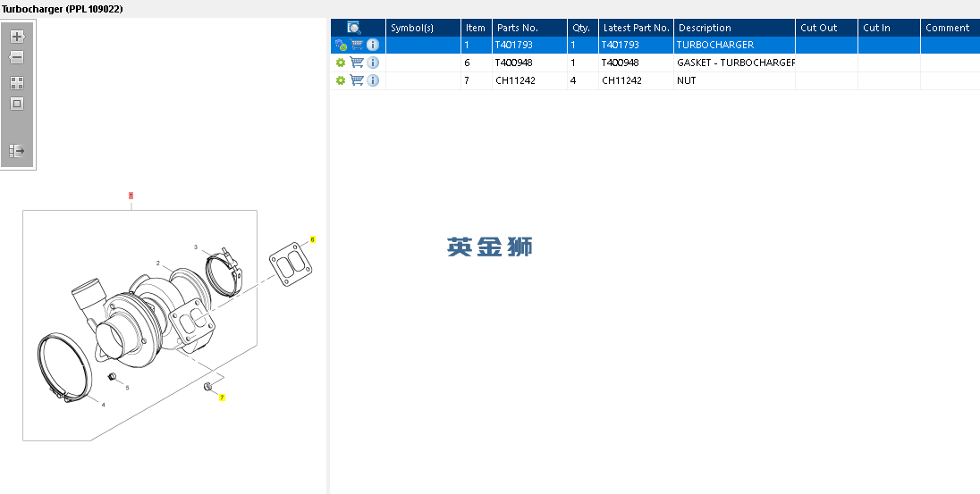Click info icon for TURBOCHARGER row
Viewport: 980px width, 494px height.
373,45
